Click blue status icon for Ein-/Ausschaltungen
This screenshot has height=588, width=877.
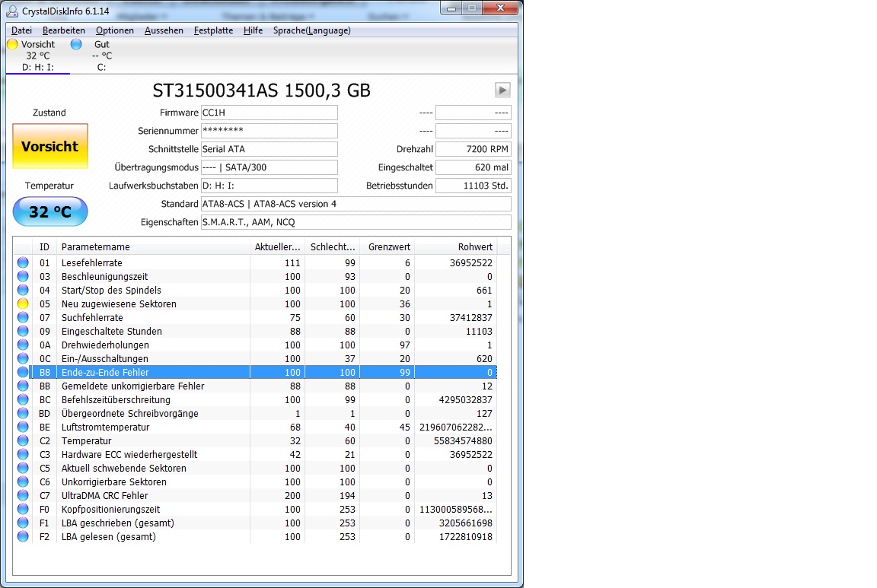(23, 358)
